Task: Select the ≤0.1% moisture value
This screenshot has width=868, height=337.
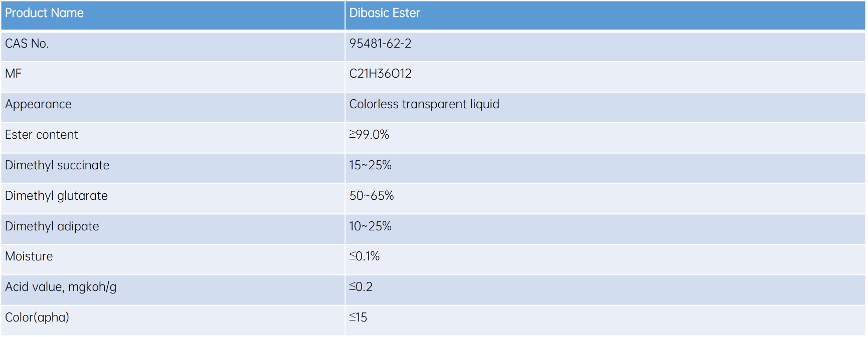Action: (x=365, y=257)
